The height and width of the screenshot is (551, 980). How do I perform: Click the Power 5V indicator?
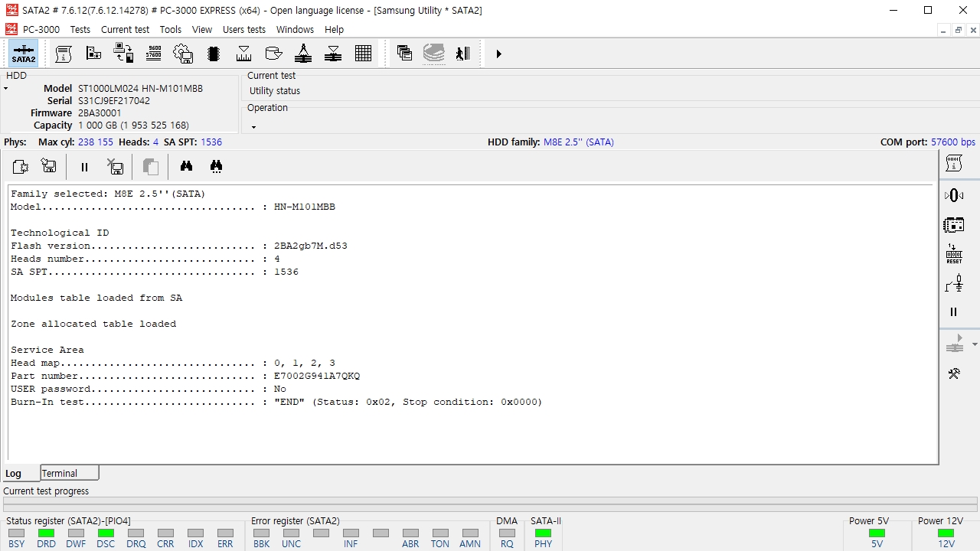pos(877,533)
